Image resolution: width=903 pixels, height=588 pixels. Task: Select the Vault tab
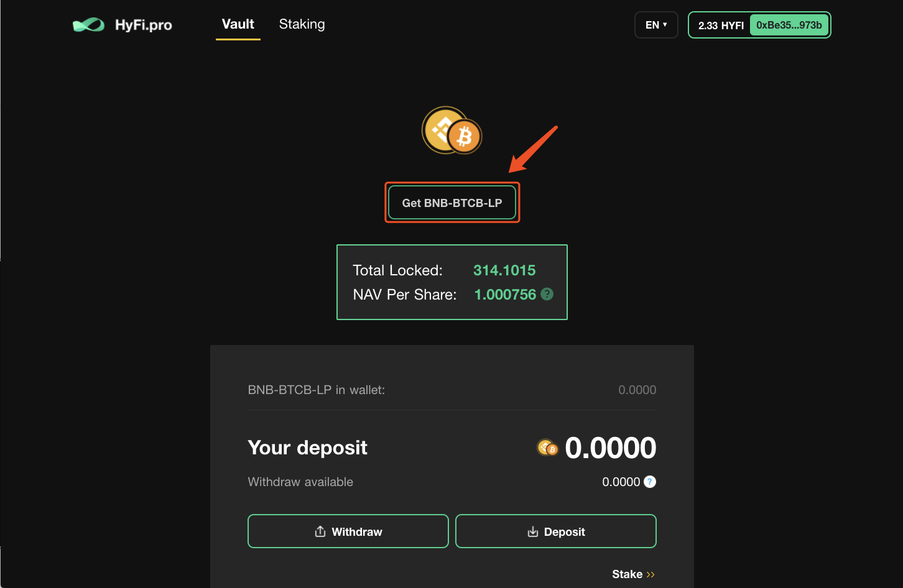(x=238, y=24)
